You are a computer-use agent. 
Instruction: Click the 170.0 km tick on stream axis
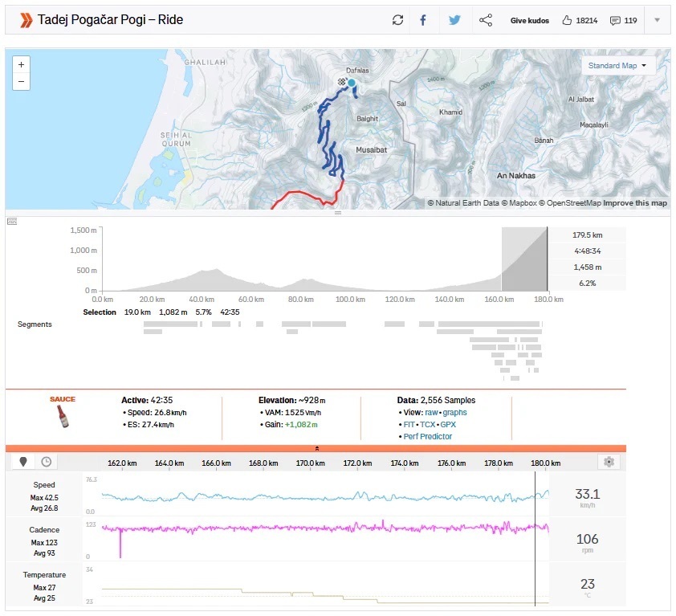click(310, 463)
